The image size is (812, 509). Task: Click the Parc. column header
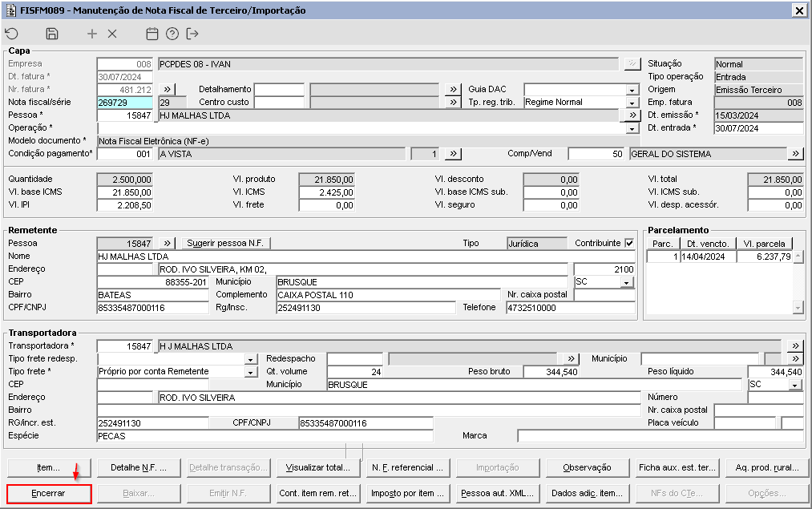coord(663,244)
